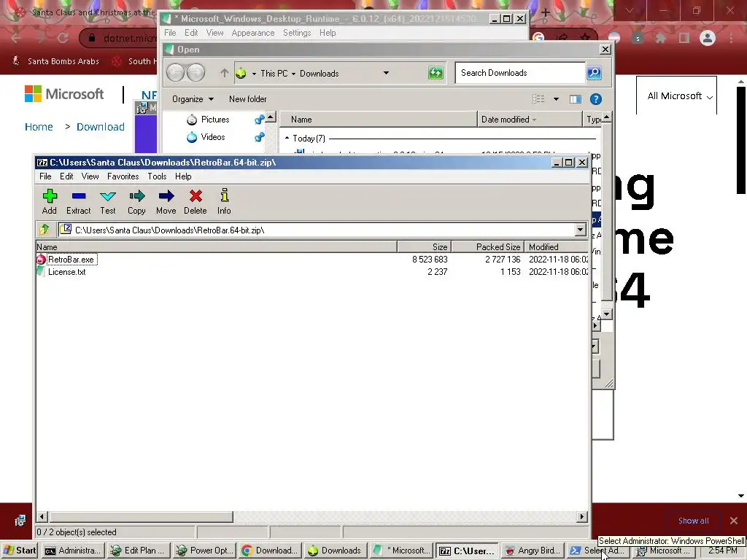Follow the Download breadcrumb link
The image size is (747, 560).
101,127
